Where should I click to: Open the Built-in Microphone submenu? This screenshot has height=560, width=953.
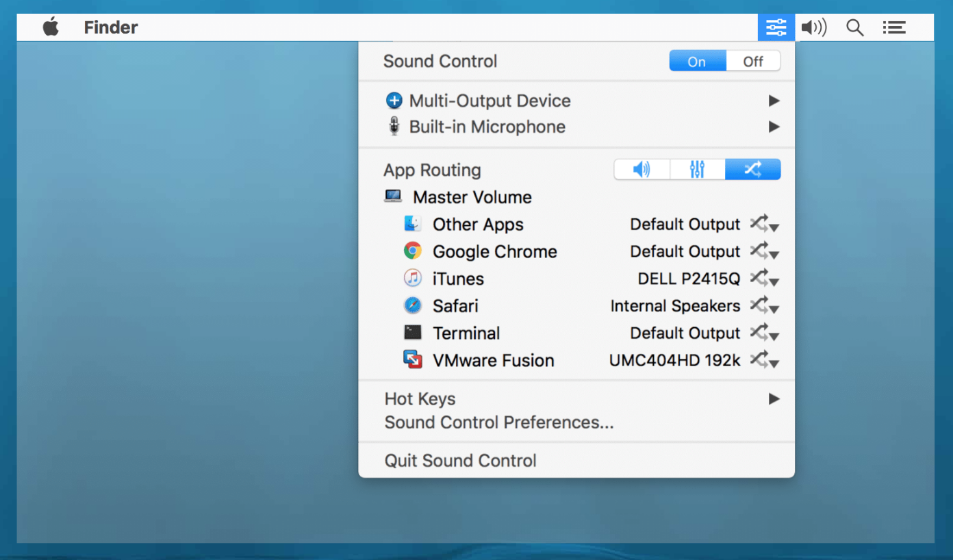point(576,127)
